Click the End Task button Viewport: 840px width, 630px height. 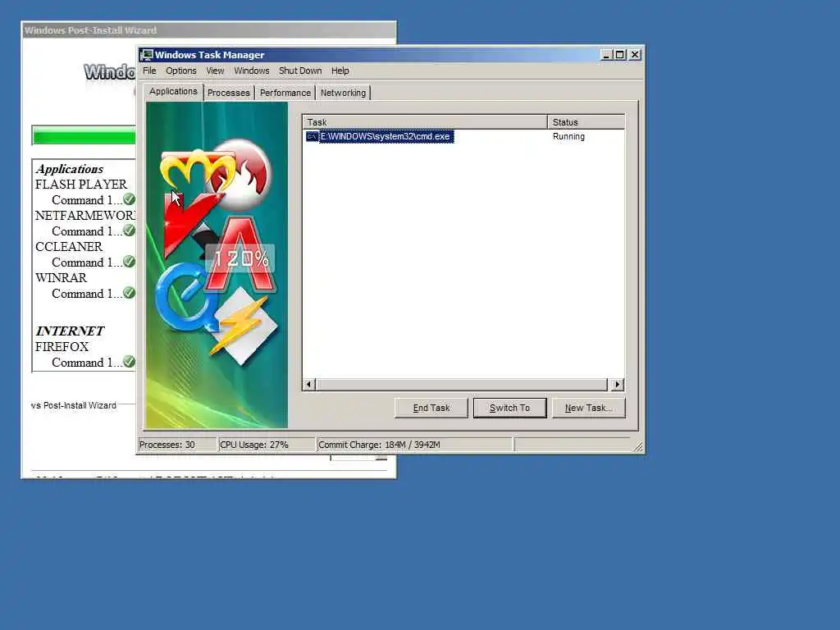click(431, 408)
